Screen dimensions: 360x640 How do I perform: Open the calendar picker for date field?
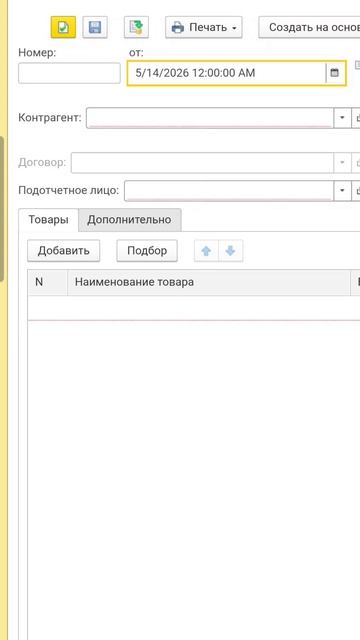335,73
